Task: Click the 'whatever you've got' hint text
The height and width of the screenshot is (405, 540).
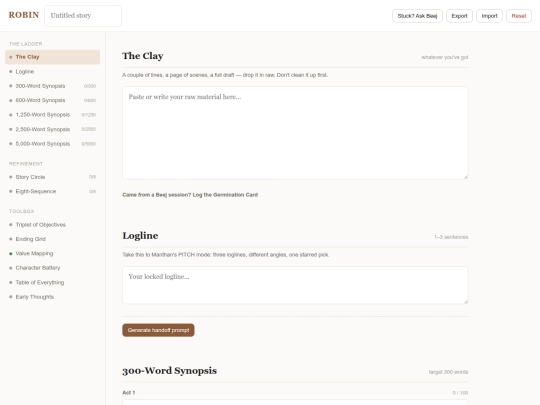Action: click(x=445, y=57)
